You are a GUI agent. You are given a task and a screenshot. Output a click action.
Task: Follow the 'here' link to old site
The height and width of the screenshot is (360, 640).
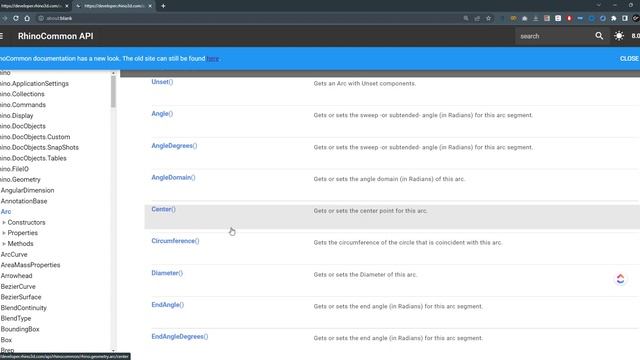coord(212,58)
